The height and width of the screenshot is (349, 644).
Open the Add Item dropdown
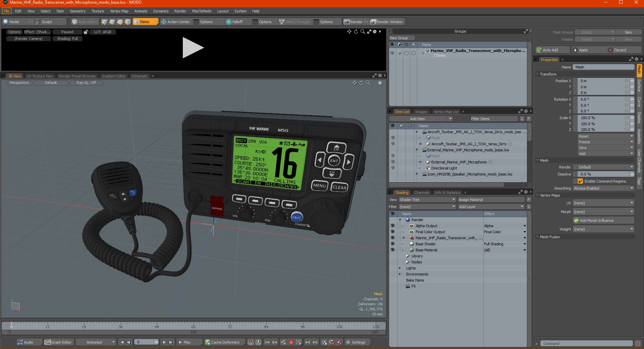click(x=421, y=119)
